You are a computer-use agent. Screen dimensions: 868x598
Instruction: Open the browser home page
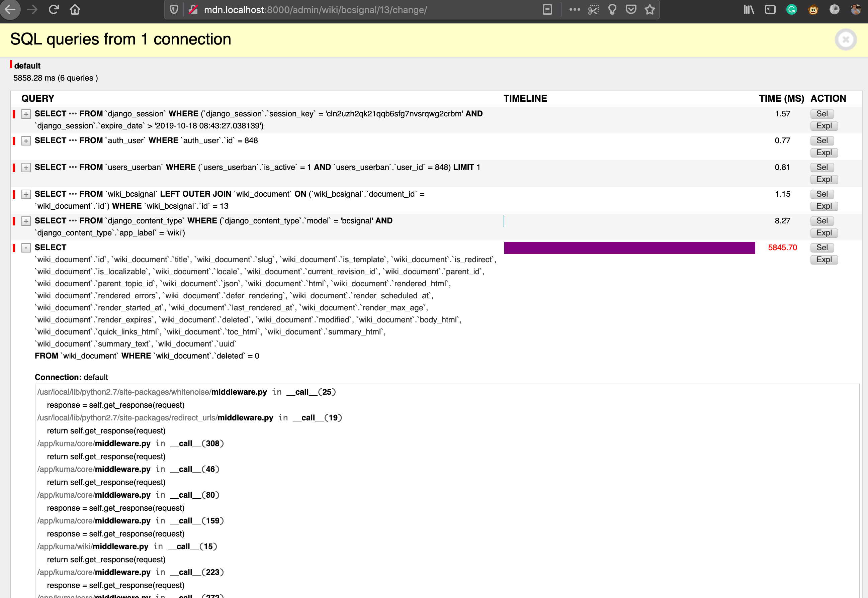pyautogui.click(x=75, y=9)
